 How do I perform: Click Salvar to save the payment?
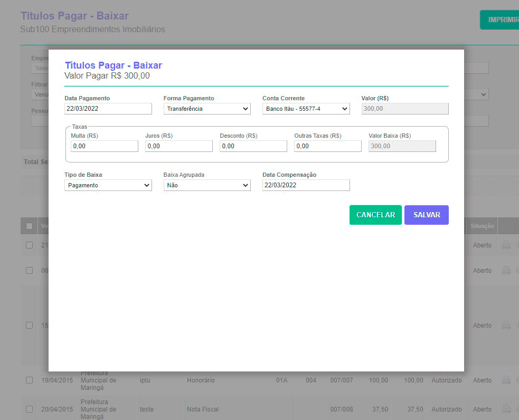pos(426,215)
